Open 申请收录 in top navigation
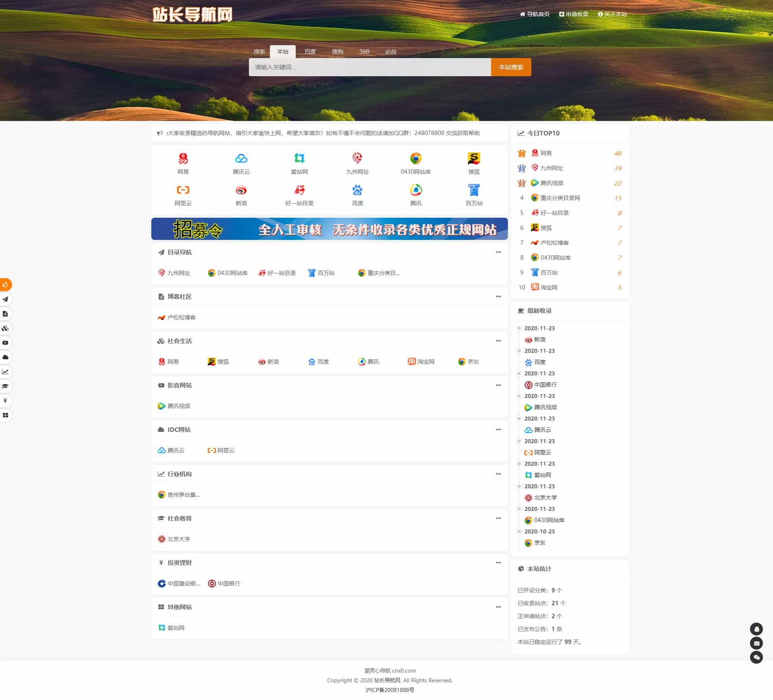This screenshot has height=700, width=773. 574,14
